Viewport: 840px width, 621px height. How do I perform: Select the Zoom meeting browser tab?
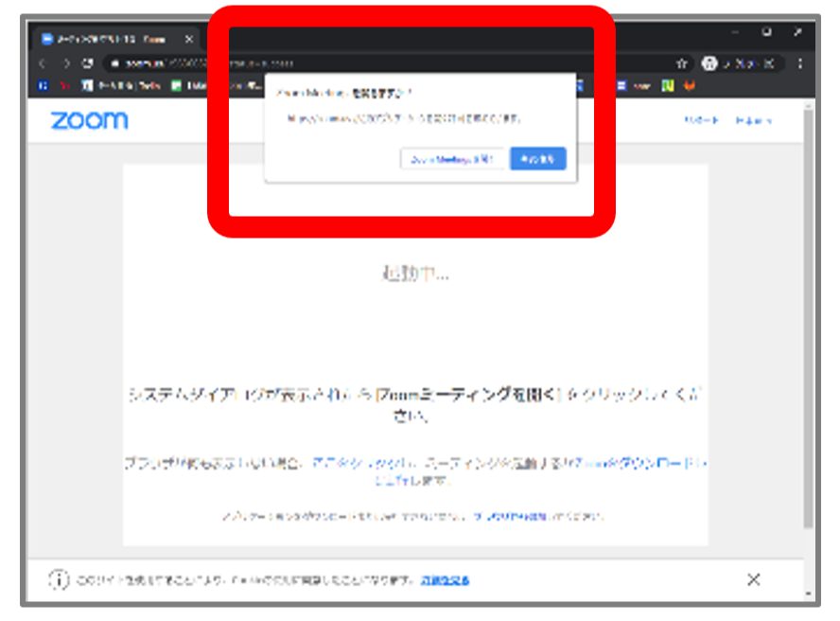tap(118, 39)
